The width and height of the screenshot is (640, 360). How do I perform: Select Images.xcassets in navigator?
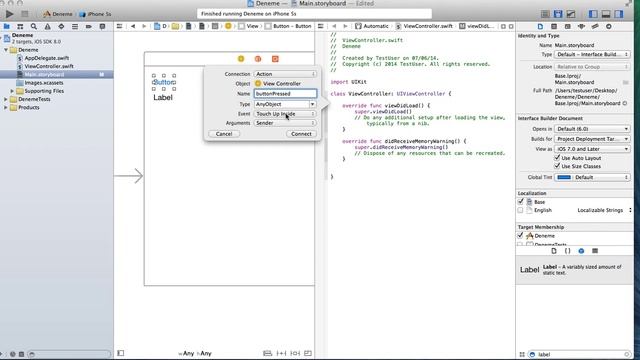click(44, 82)
